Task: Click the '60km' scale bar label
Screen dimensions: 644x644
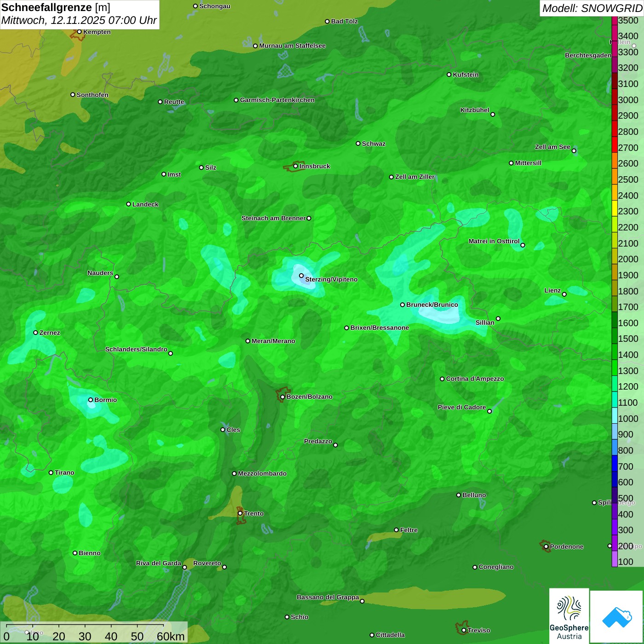Action: pyautogui.click(x=171, y=636)
